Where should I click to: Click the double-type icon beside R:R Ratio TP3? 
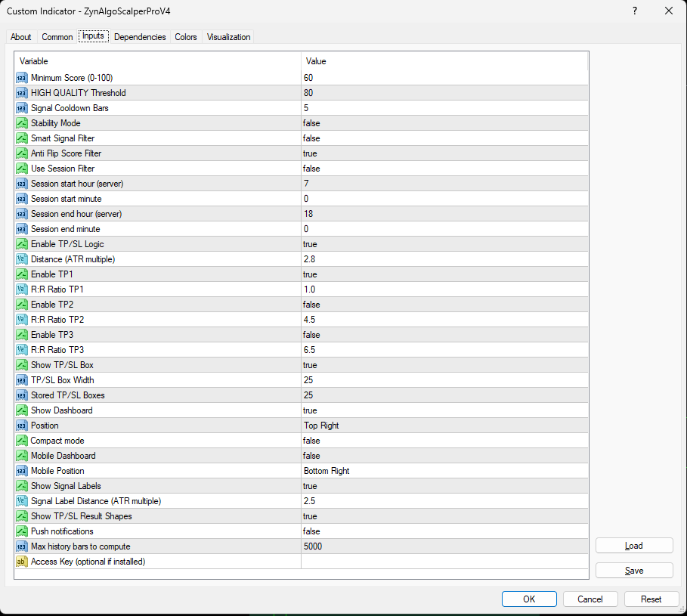click(21, 350)
